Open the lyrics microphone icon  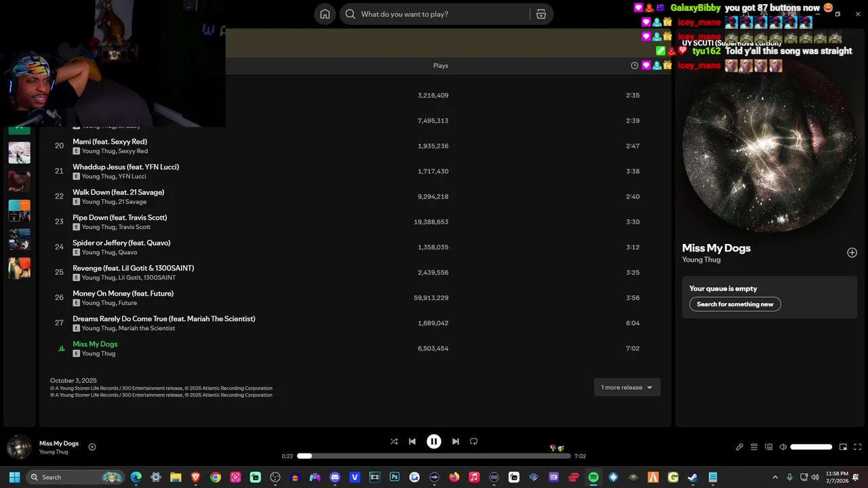tap(740, 447)
